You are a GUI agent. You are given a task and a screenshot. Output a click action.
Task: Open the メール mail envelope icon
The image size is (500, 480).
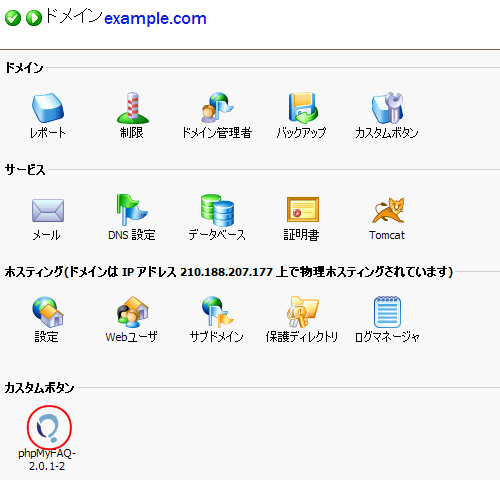point(48,210)
